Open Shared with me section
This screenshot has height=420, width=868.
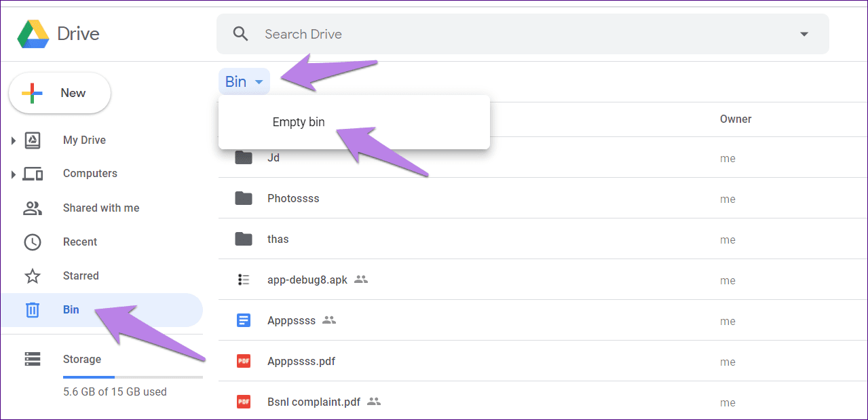pos(100,208)
